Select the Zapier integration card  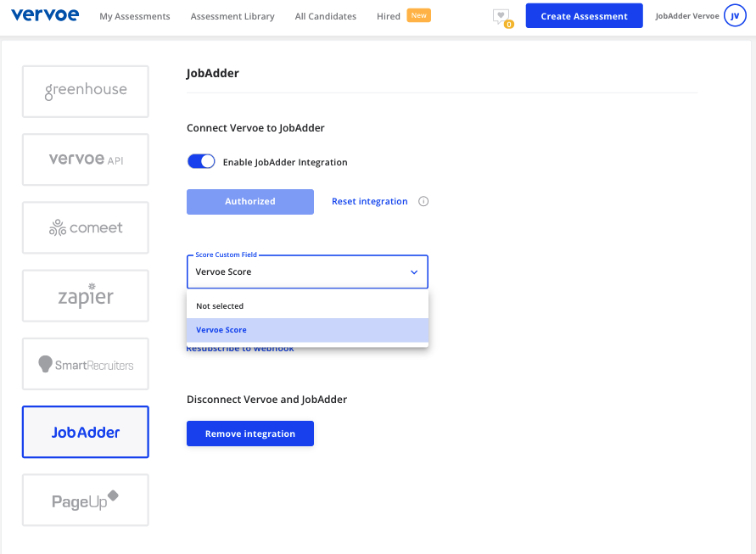[x=86, y=295]
